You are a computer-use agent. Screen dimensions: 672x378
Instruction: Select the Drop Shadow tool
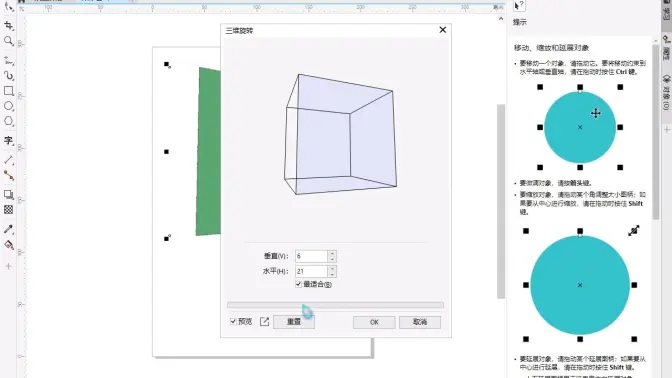[9, 195]
